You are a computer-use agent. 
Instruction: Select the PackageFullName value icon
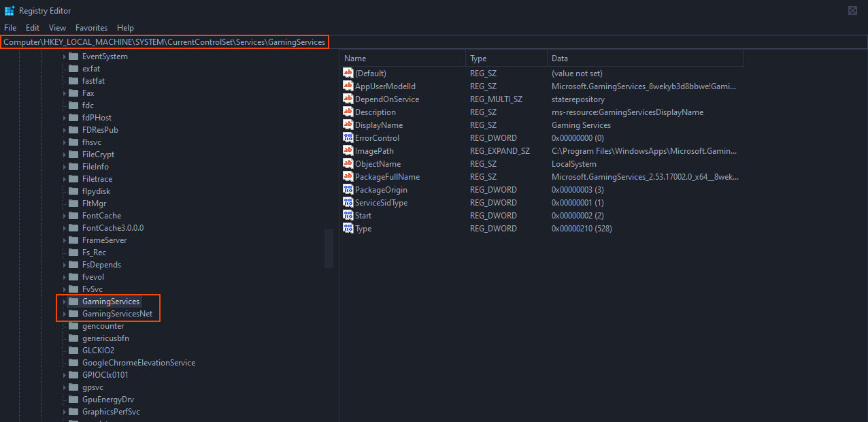tap(348, 176)
